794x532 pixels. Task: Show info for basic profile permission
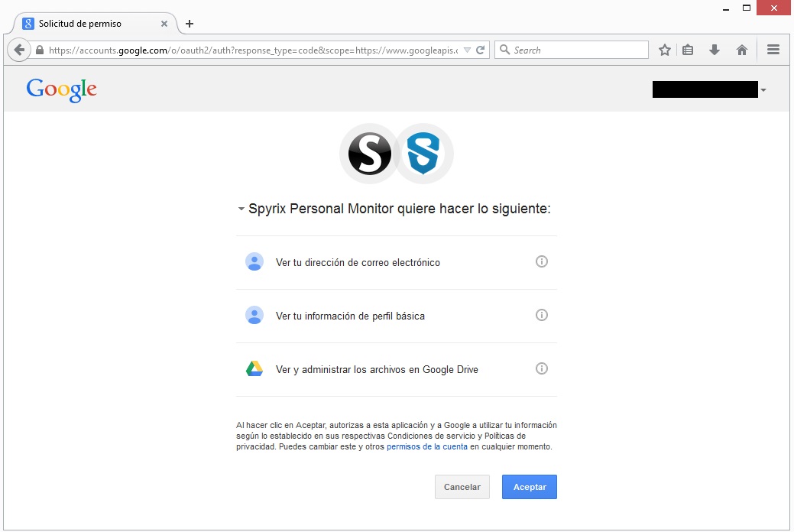coord(541,315)
